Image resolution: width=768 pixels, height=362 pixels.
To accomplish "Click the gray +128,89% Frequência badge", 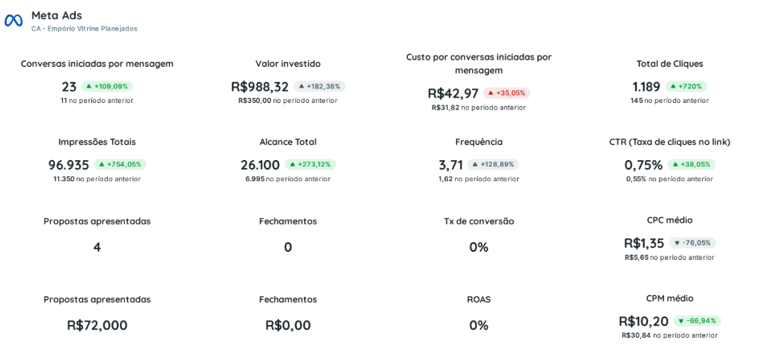I will point(493,165).
